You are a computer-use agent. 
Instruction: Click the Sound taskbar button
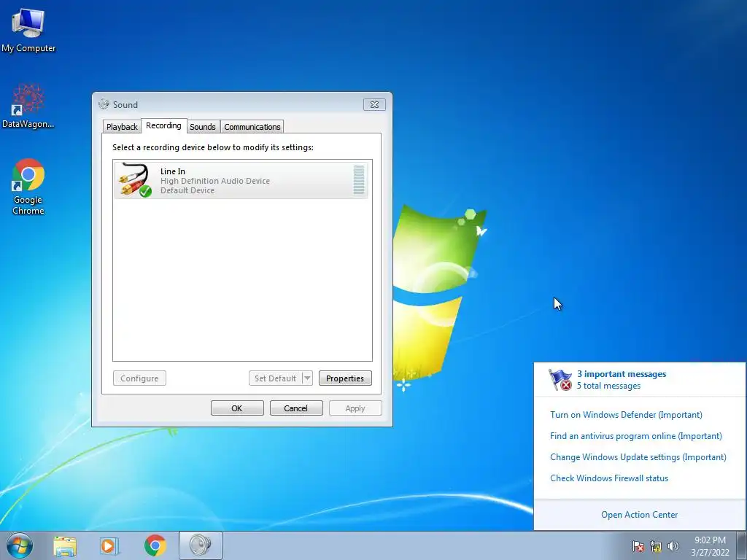pos(201,545)
